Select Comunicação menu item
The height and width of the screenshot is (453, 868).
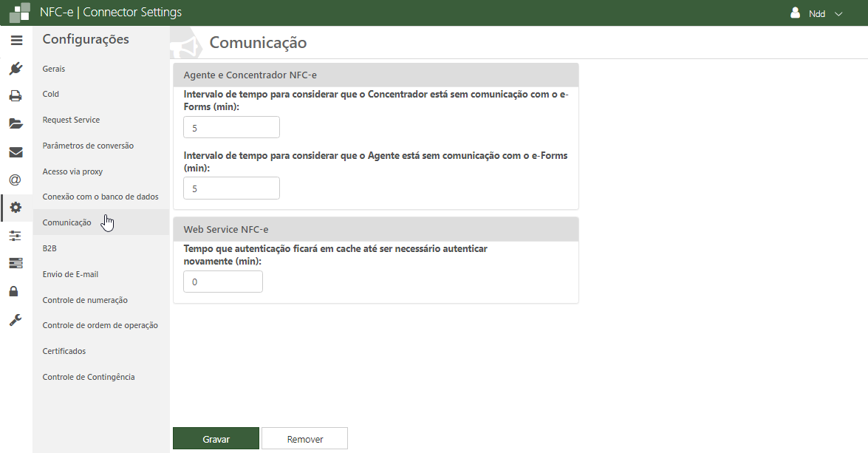pos(100,222)
